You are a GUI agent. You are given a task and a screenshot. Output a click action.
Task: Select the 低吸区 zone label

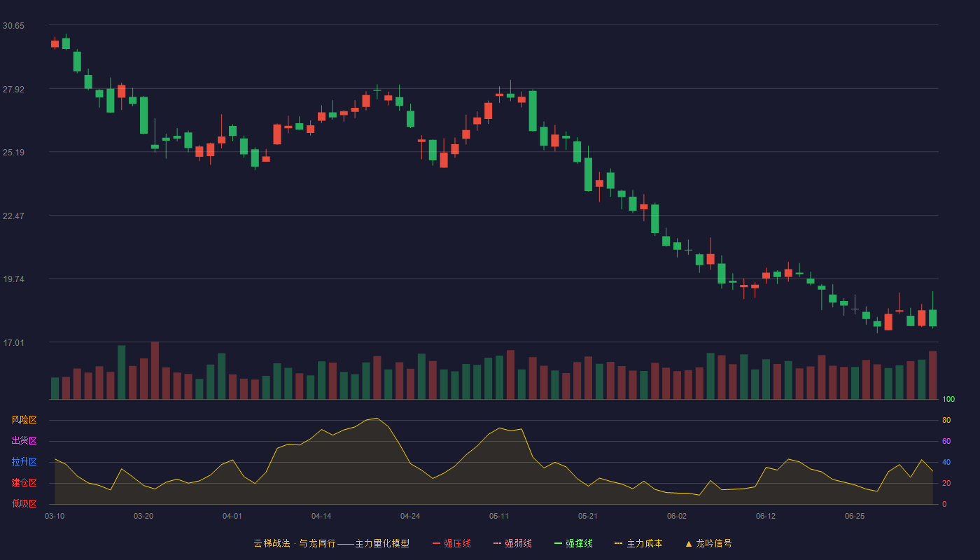[24, 504]
